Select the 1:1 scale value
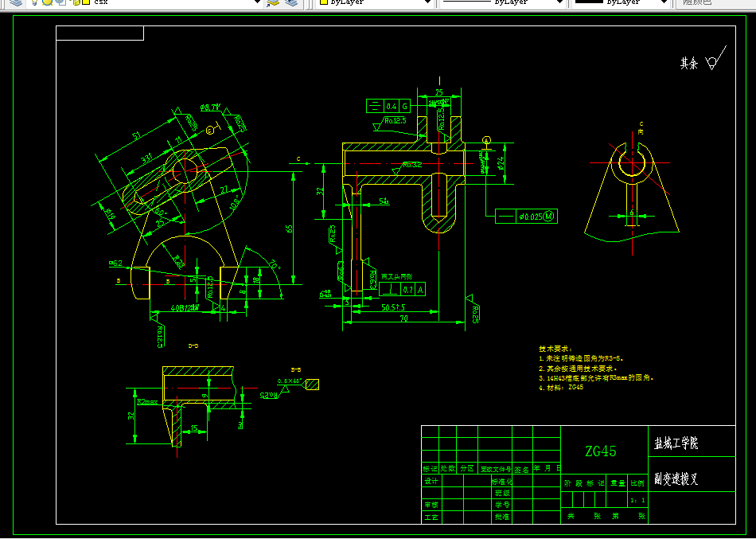Viewport: 756px width, 539px height. tap(637, 501)
